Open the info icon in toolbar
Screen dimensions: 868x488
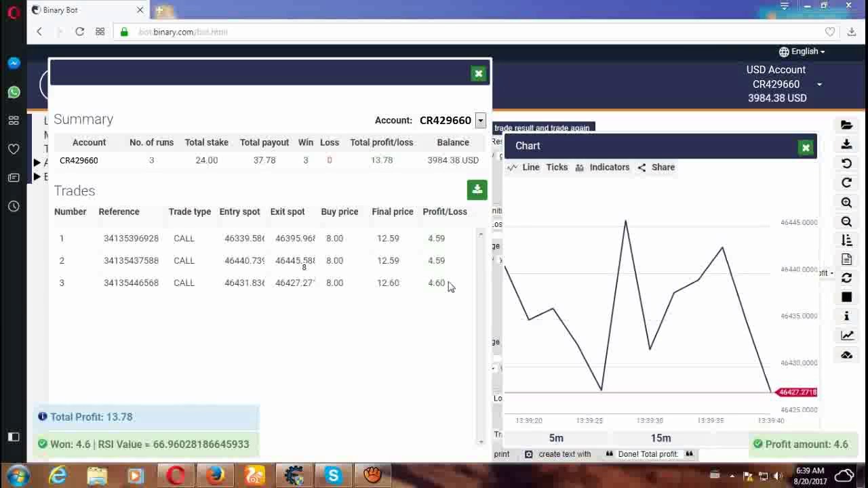tap(846, 316)
